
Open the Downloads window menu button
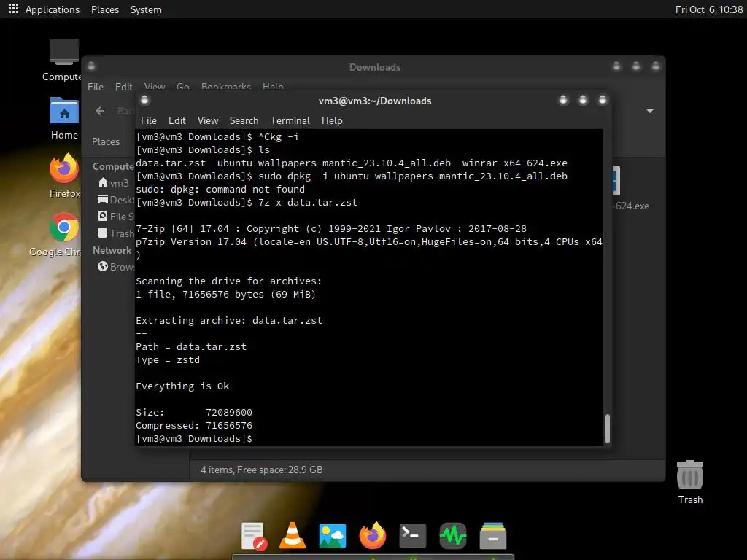(x=91, y=66)
